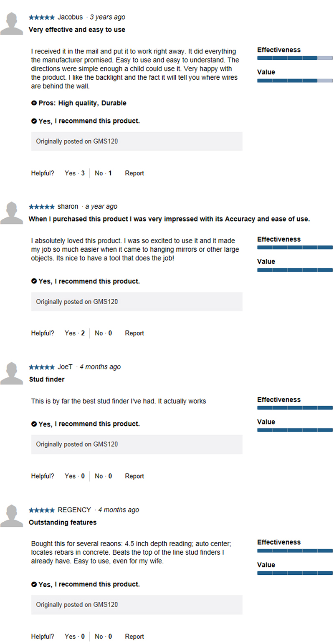Screen dimensions: 334x644
Task: Click the five-star rating on REGENCY's review
Action: [x=41, y=510]
